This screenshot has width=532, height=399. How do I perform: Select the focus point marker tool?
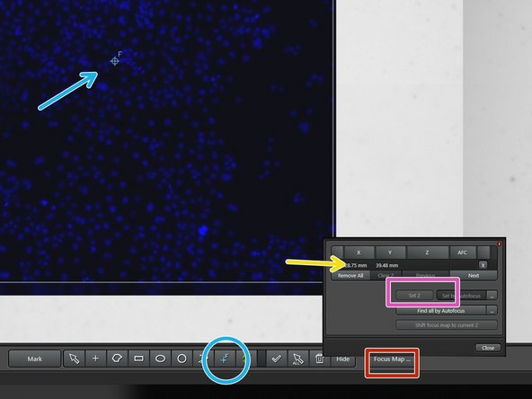[x=225, y=359]
